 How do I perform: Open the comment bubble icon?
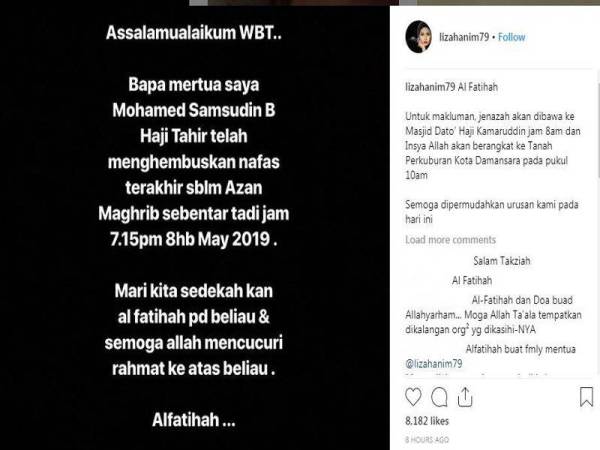click(x=439, y=397)
